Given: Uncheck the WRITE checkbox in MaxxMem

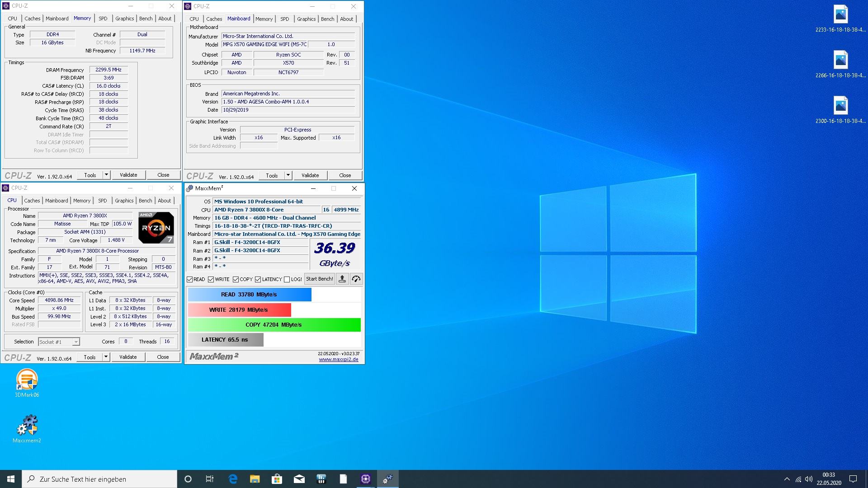Looking at the screenshot, I should [211, 279].
